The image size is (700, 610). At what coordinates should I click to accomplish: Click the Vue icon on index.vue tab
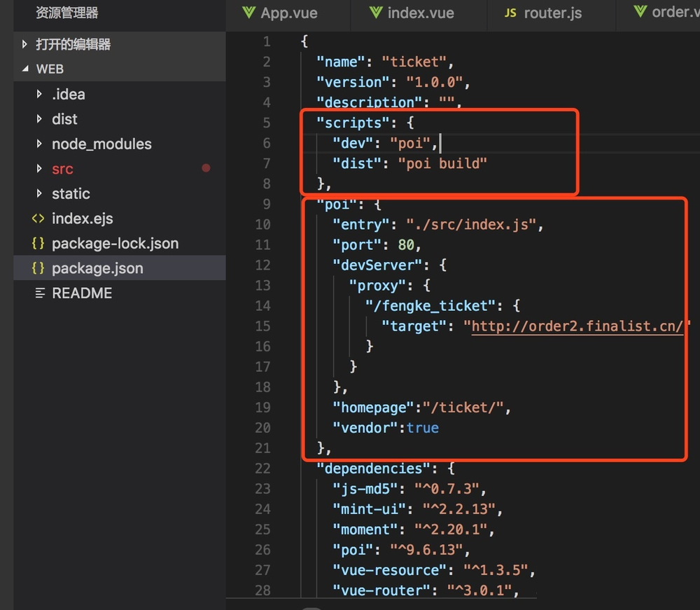(376, 13)
